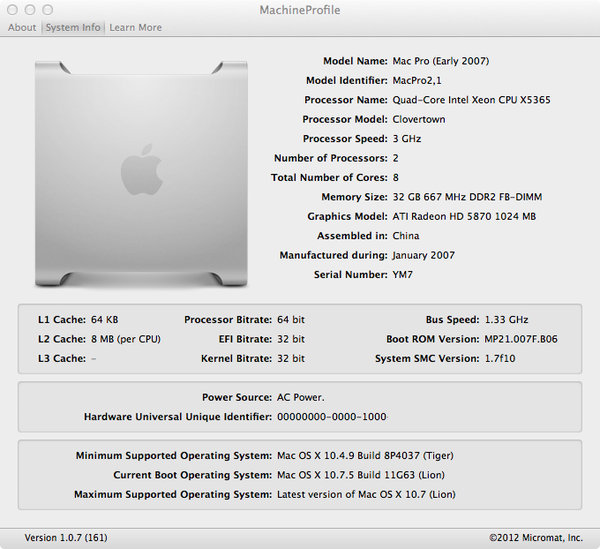Image resolution: width=600 pixels, height=549 pixels.
Task: Click the window minimize button
Action: [30, 10]
